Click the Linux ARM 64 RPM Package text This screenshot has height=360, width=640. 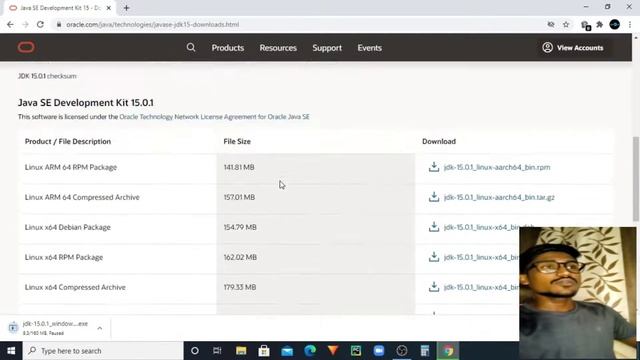[x=71, y=167]
